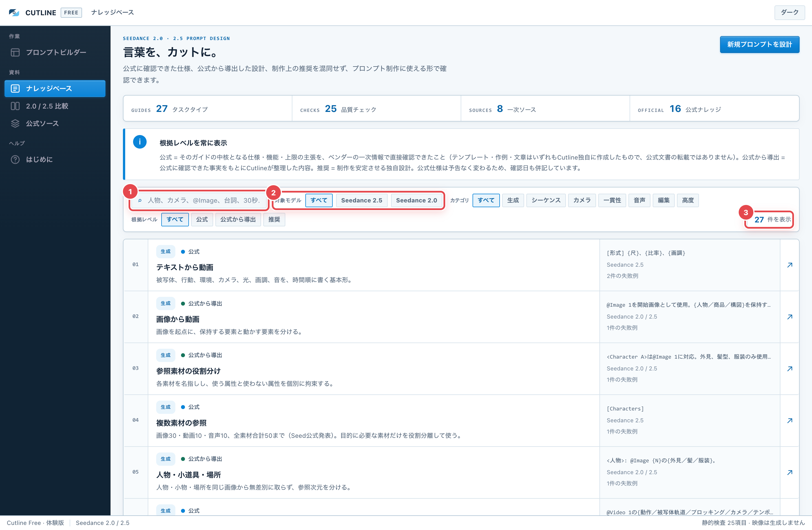Open arrow icon for 人物・小道具・場所 row
This screenshot has height=530, width=812.
(789, 472)
